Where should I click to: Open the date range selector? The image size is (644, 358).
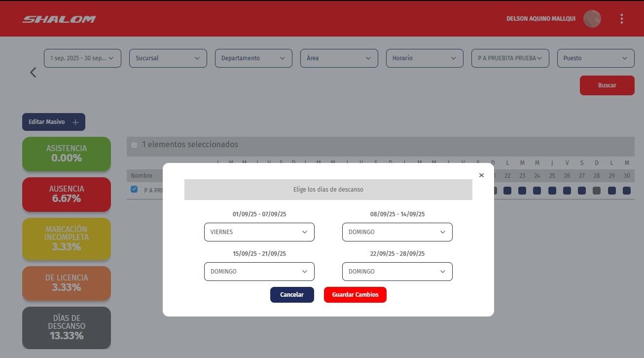tap(82, 58)
